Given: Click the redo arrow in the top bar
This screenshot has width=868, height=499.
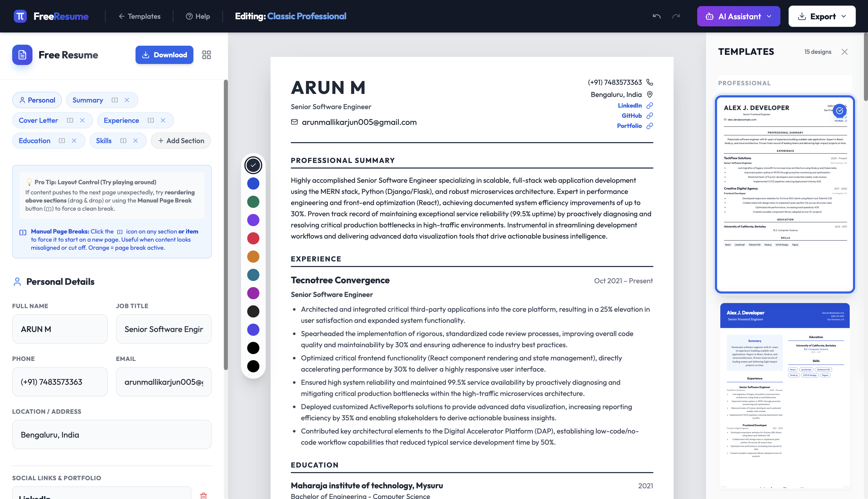Looking at the screenshot, I should 676,16.
